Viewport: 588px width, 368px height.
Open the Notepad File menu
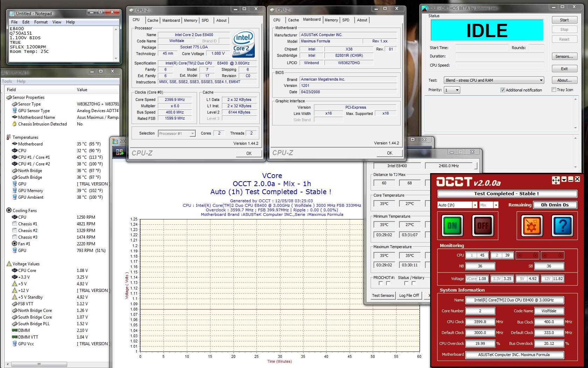point(14,22)
